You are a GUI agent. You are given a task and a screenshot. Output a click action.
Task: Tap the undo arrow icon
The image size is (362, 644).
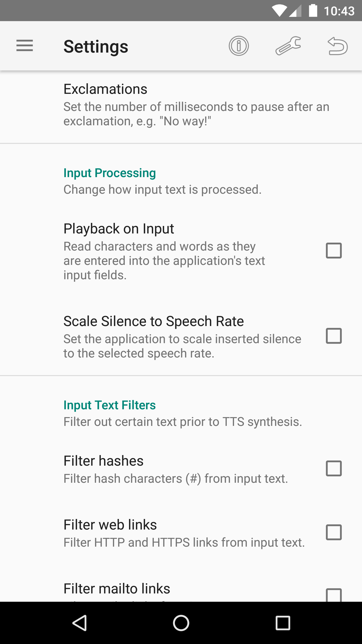point(337,46)
